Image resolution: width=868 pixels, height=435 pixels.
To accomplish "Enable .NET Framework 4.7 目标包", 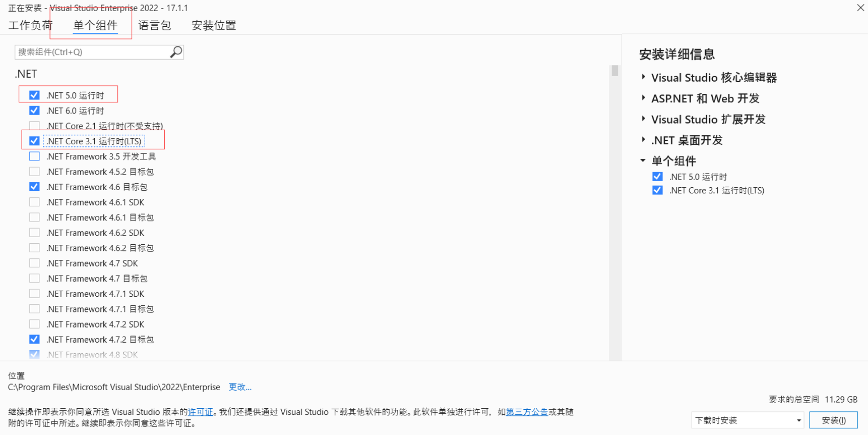I will [x=34, y=279].
